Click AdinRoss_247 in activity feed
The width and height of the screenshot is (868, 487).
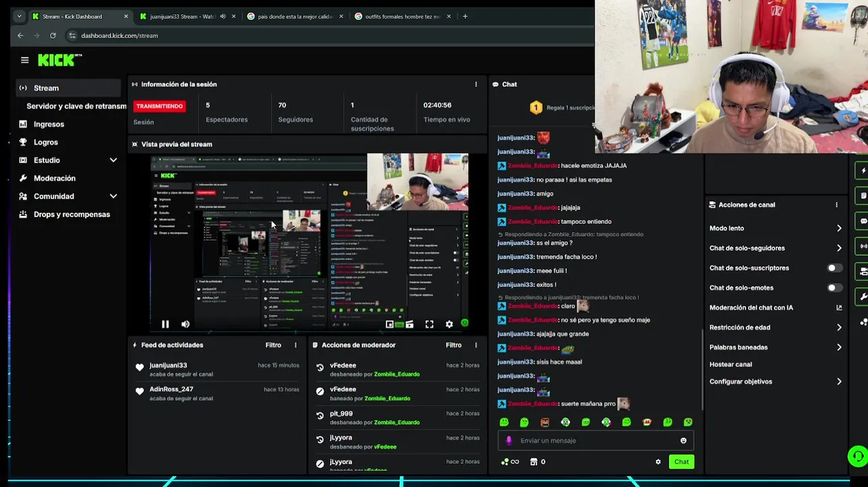click(171, 389)
